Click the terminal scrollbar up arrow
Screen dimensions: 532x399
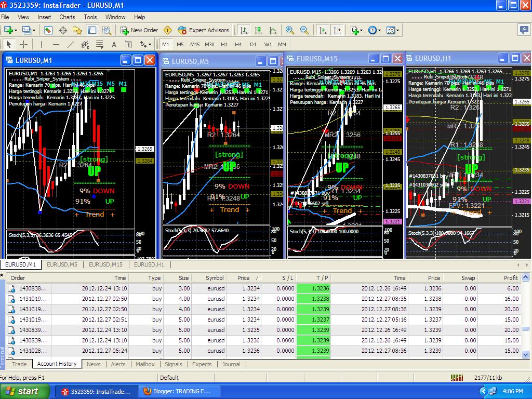pos(526,277)
